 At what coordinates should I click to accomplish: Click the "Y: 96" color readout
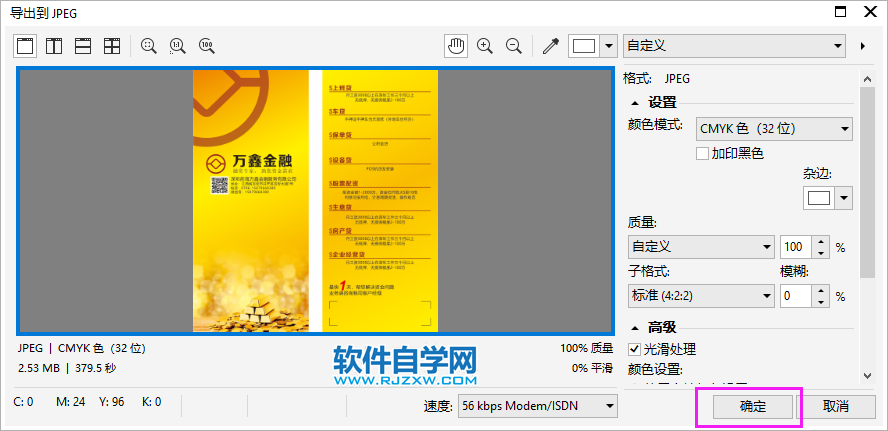pos(112,402)
